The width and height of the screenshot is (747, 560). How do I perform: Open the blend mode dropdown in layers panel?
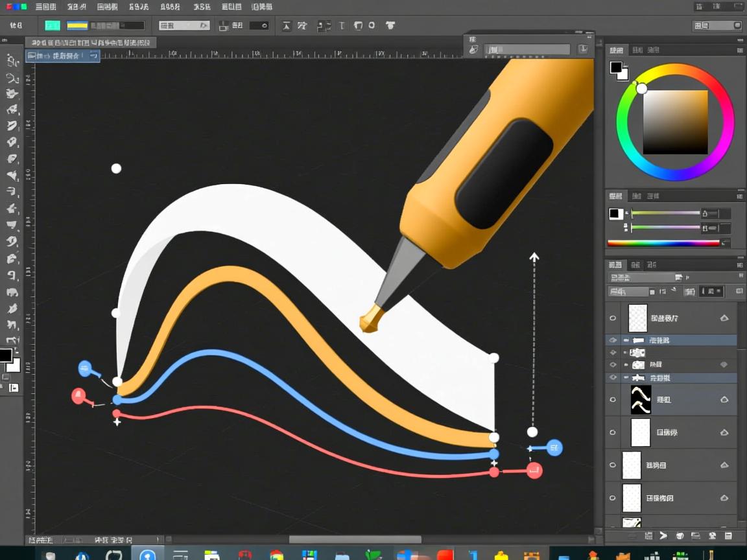(628, 292)
